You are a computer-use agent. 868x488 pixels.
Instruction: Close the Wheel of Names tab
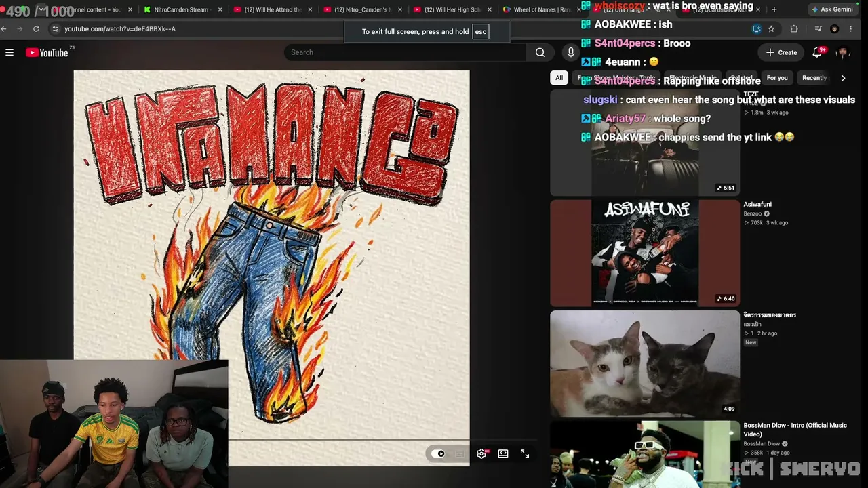[578, 9]
